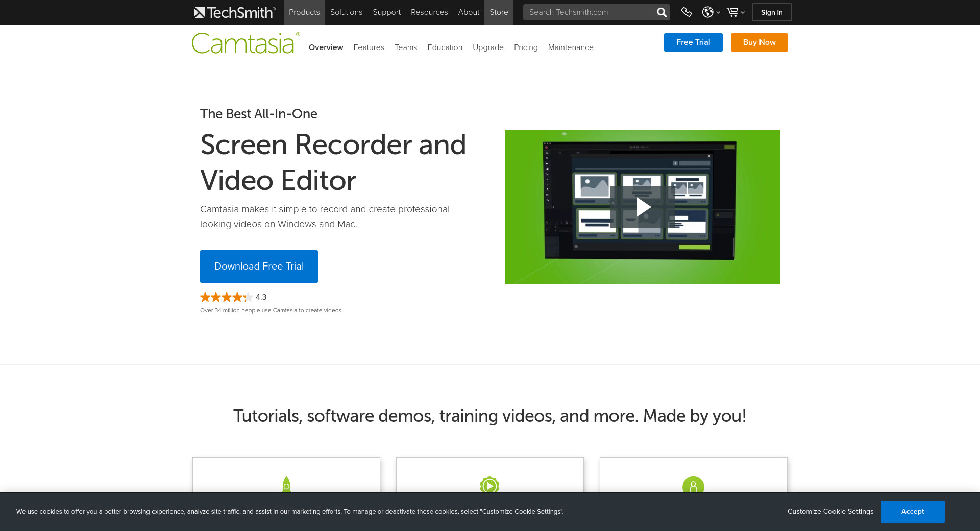The image size is (980, 531).
Task: Open Customize Cookie Settings link
Action: coord(830,512)
